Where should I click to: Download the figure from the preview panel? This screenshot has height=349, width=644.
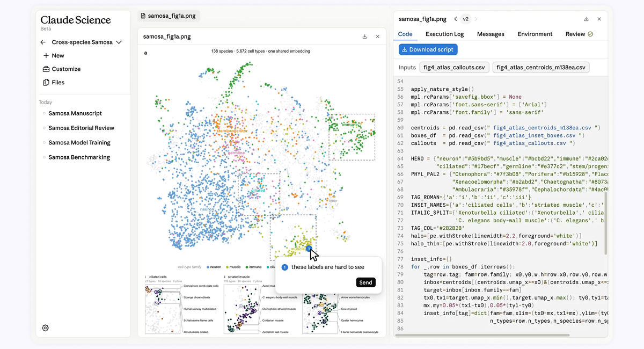365,37
